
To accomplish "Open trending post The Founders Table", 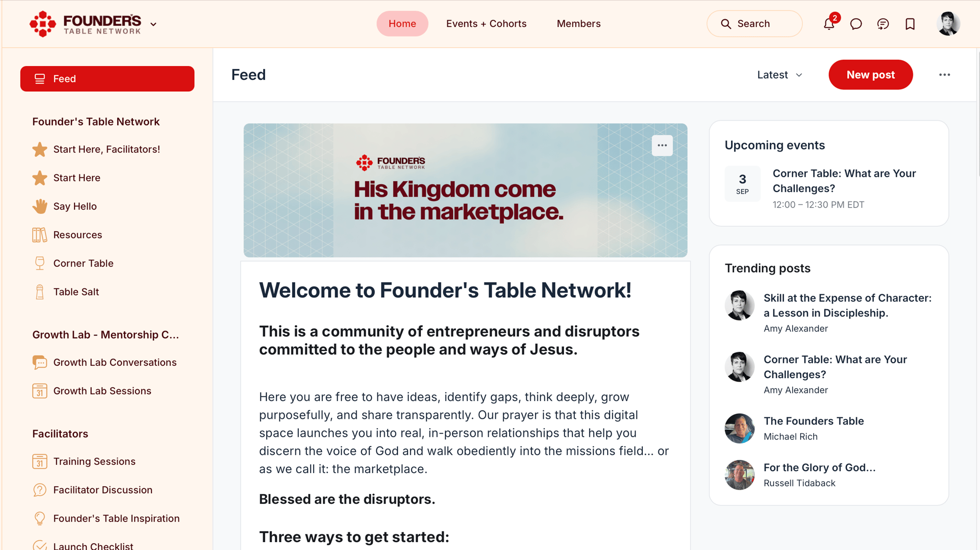I will [x=813, y=421].
